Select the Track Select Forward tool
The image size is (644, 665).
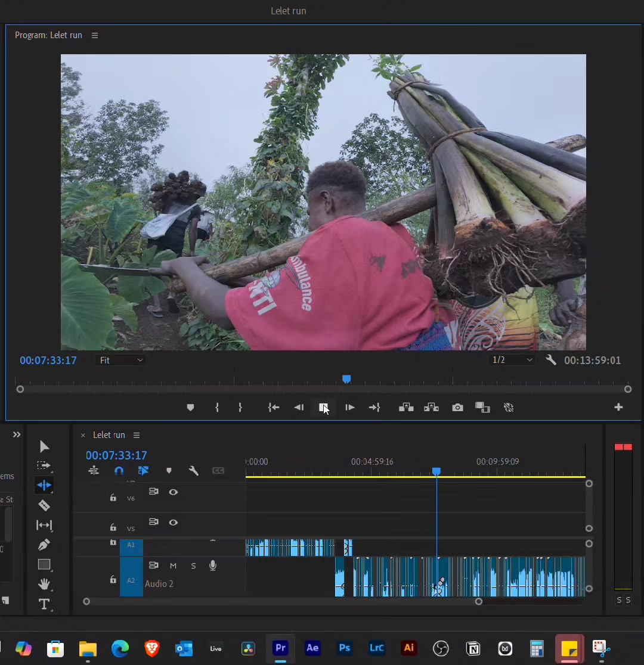pos(44,465)
